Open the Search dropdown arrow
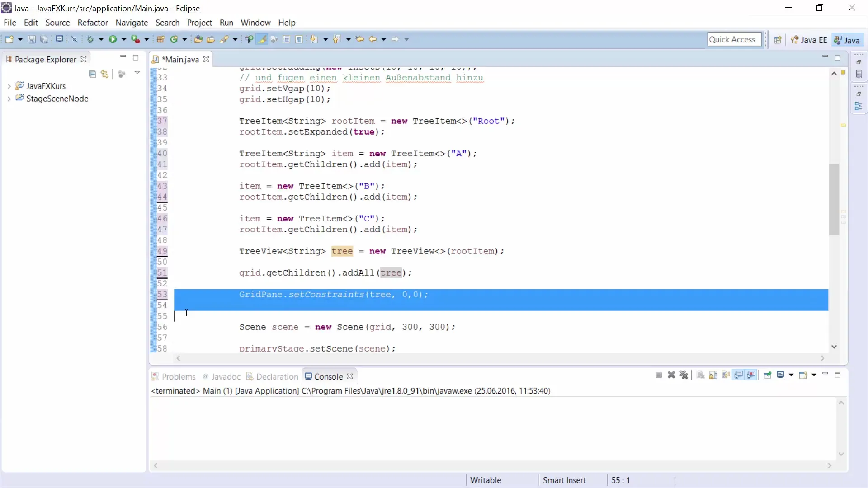Viewport: 868px width, 488px height. click(235, 39)
